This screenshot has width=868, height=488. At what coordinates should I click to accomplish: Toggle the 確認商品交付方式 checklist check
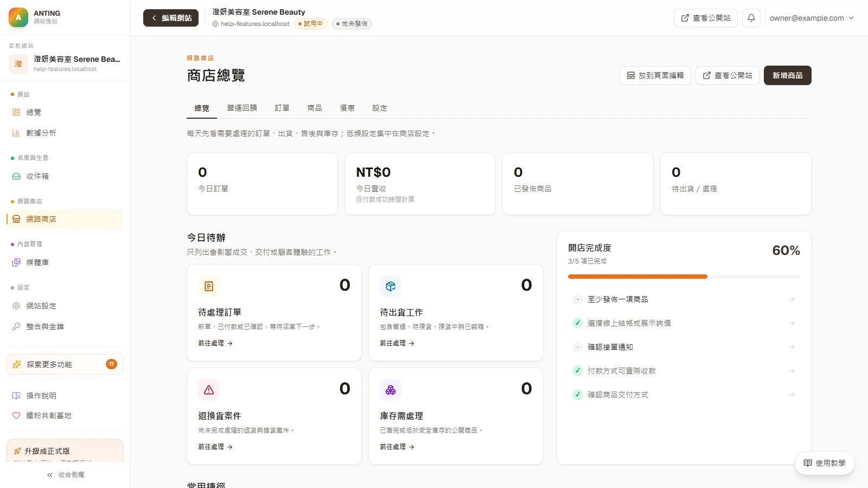tap(578, 395)
